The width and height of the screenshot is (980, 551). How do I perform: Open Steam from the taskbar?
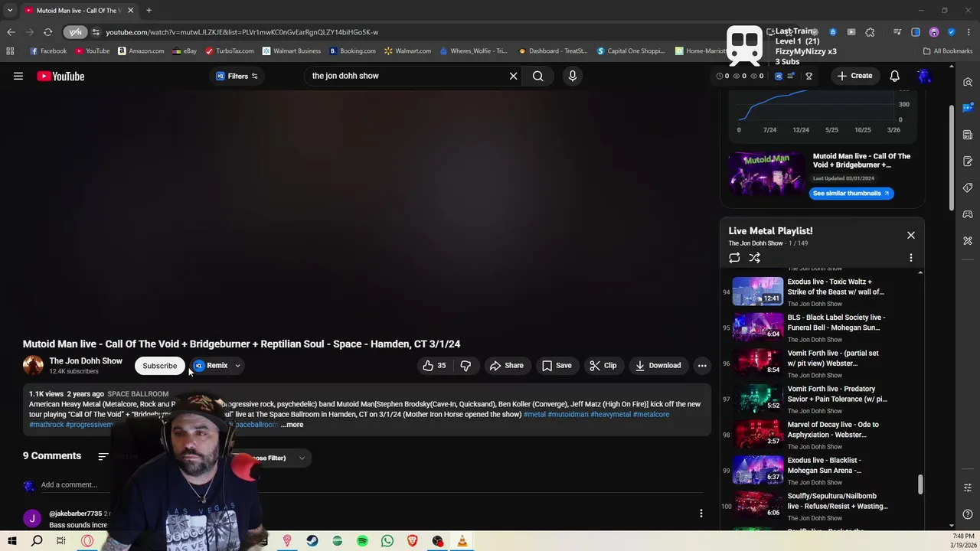coord(312,541)
